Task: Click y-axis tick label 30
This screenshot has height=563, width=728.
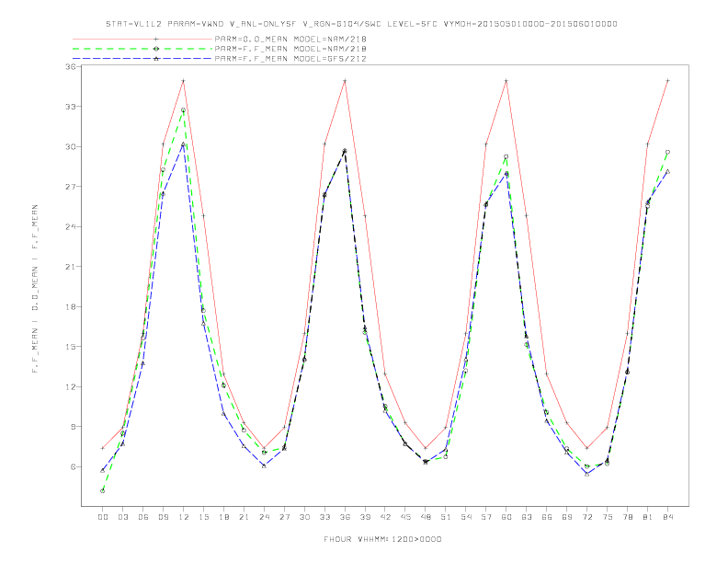Action: coord(71,146)
